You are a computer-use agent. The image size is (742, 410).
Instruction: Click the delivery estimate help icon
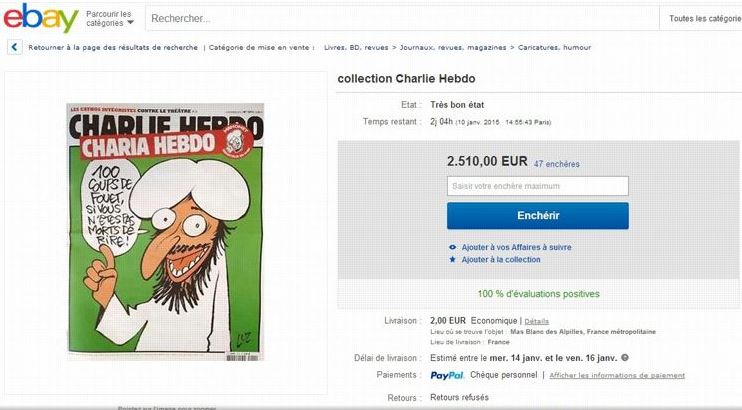coord(625,357)
